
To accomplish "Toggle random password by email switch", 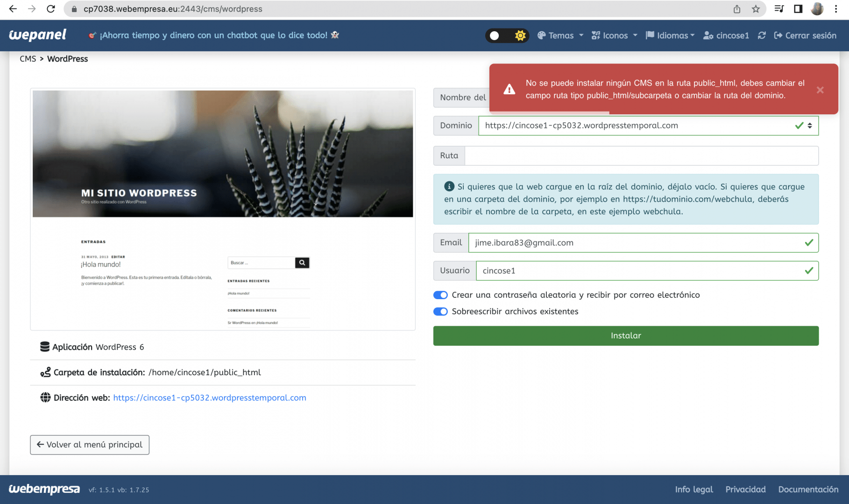I will pyautogui.click(x=440, y=295).
